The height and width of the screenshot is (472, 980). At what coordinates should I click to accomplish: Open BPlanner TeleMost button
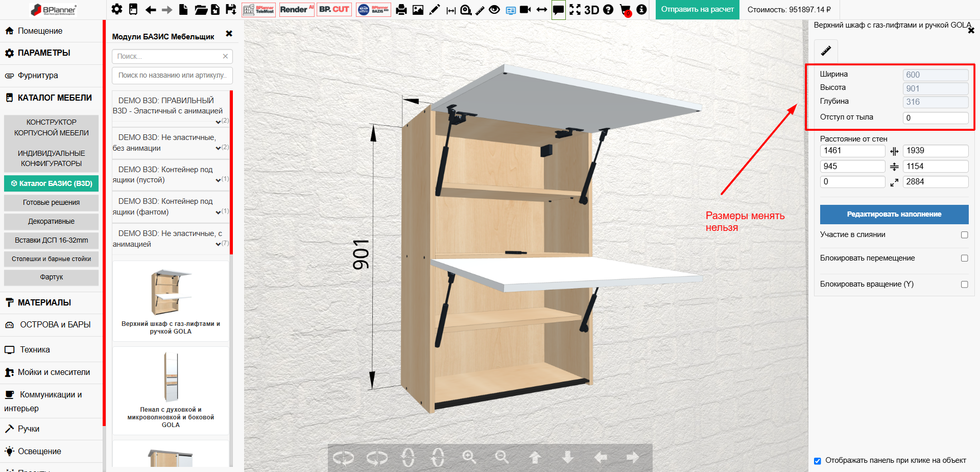coord(259,9)
